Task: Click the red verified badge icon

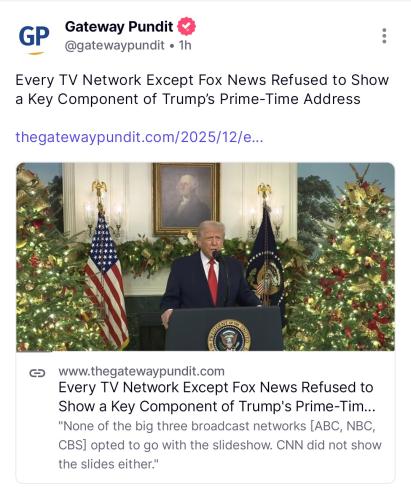Action: 186,26
